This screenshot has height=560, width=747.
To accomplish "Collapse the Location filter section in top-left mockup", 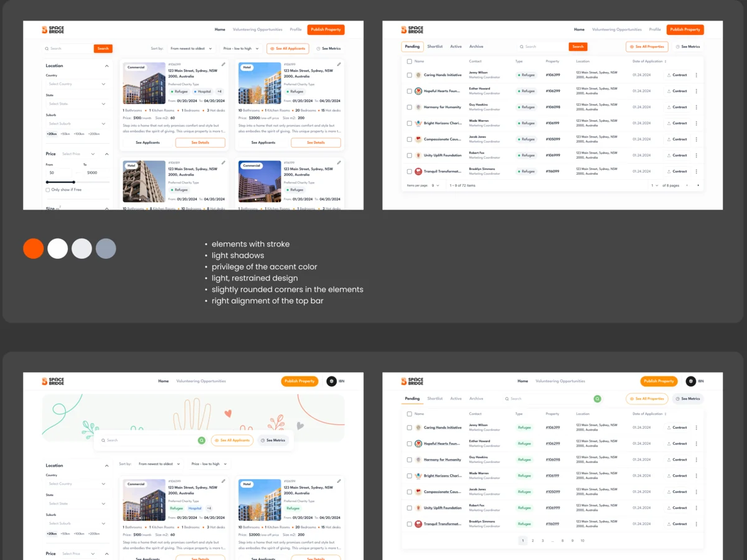I will coord(106,66).
